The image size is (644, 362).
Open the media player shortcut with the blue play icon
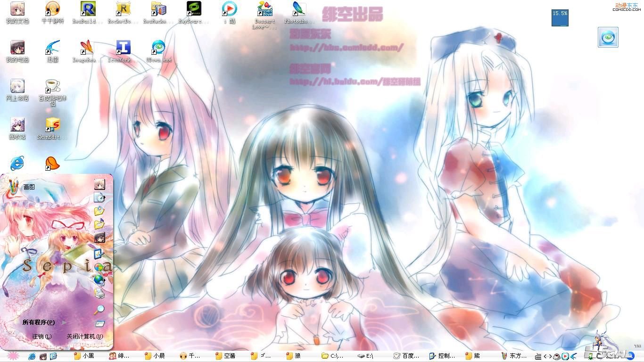click(x=229, y=12)
